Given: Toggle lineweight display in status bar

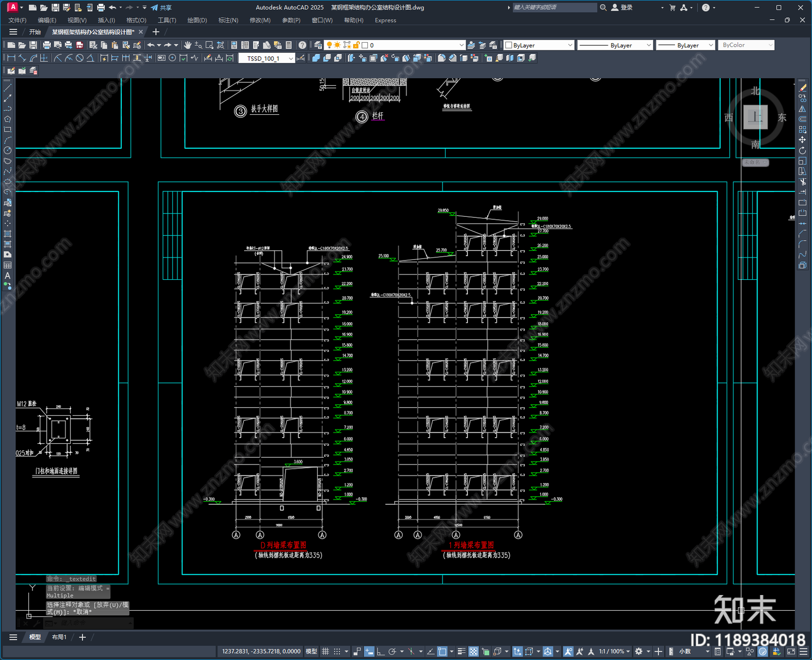Looking at the screenshot, I should pos(461,651).
